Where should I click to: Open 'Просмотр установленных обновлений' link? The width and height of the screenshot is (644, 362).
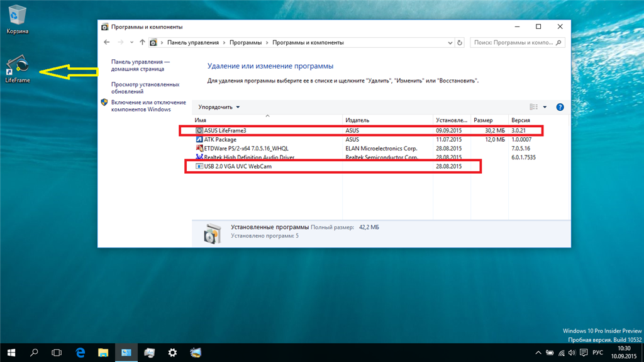tap(145, 88)
